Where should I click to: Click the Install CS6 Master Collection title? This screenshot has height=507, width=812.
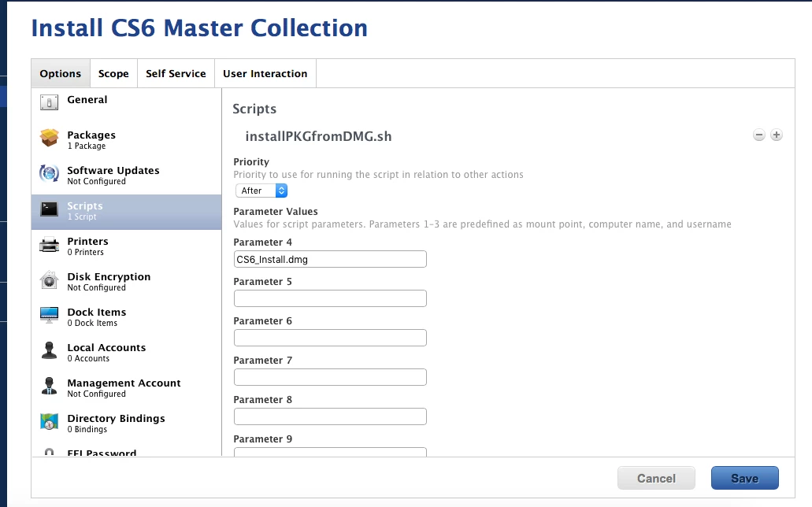pos(199,28)
